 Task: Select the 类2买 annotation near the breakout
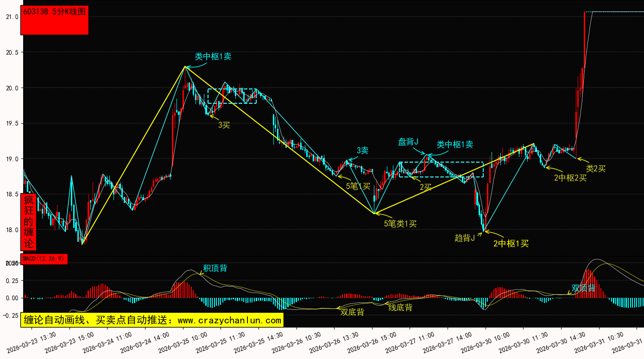click(595, 169)
